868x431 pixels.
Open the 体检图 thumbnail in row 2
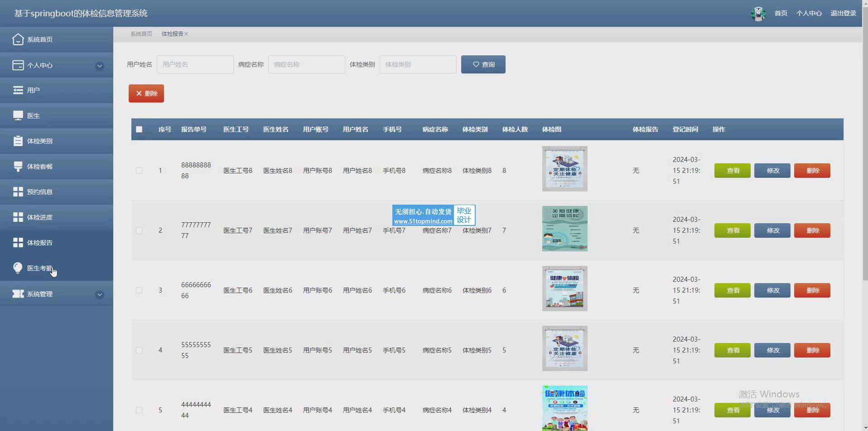(565, 229)
